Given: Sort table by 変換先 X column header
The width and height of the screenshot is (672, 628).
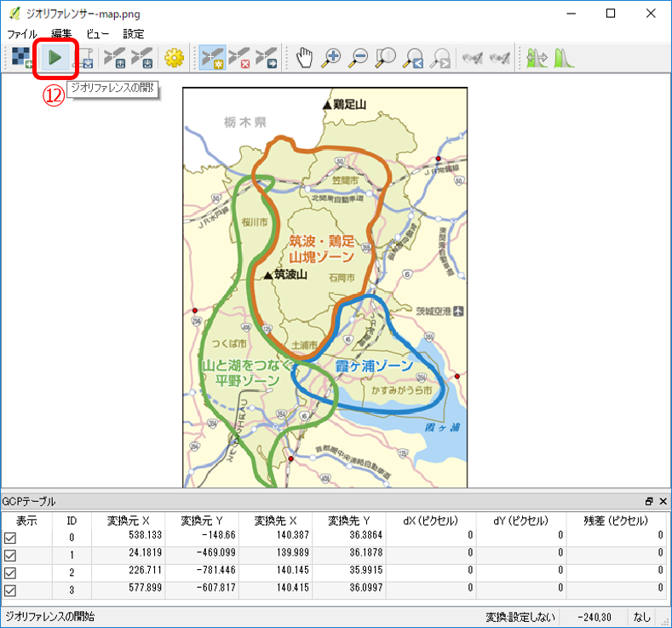Looking at the screenshot, I should click(276, 521).
